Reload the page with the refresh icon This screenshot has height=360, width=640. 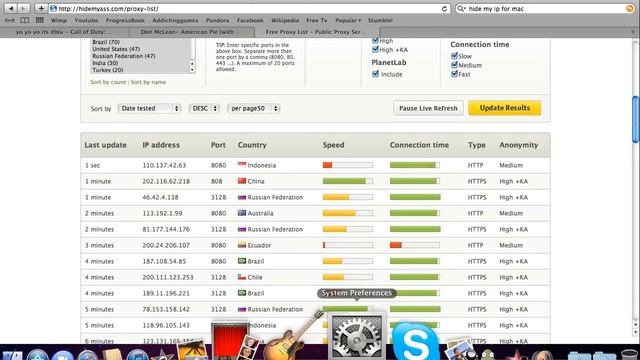click(x=444, y=9)
